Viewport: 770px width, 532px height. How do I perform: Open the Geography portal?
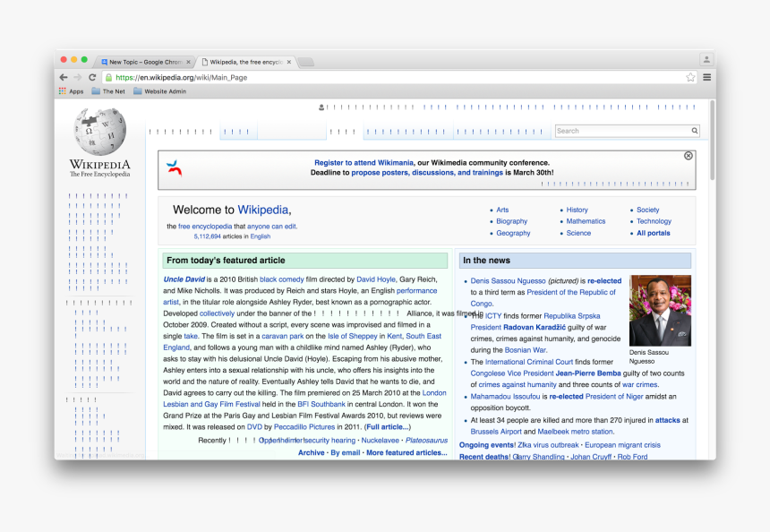513,234
